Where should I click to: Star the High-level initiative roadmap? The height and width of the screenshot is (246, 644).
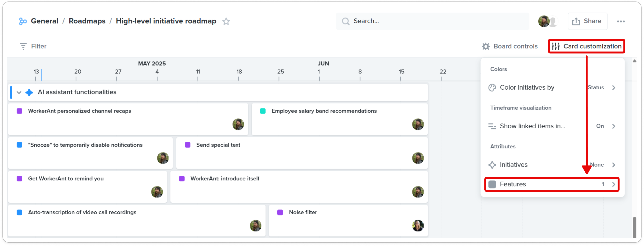226,21
